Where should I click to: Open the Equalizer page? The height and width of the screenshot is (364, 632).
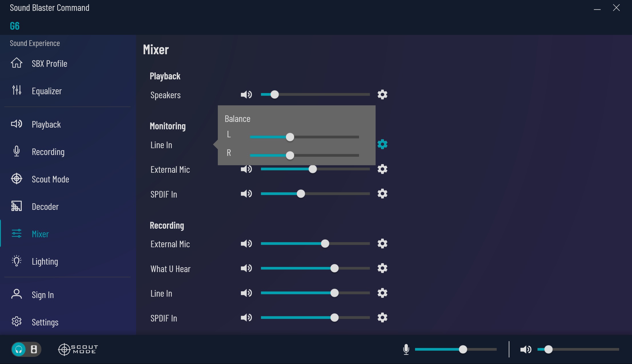point(47,91)
